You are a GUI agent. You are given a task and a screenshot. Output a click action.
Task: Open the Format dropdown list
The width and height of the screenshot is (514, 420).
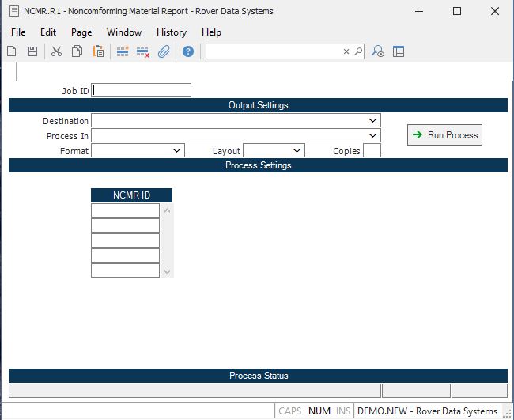click(x=177, y=150)
